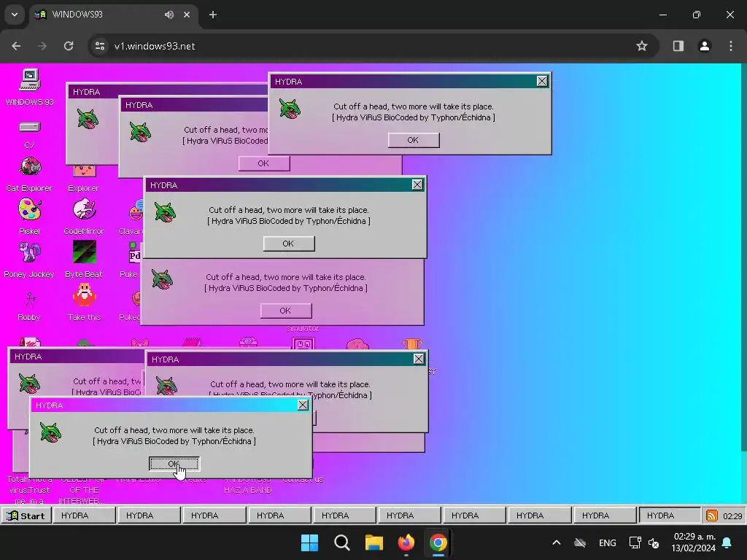
Task: Click OK in the upper-right HYDRA dialog
Action: pos(414,140)
